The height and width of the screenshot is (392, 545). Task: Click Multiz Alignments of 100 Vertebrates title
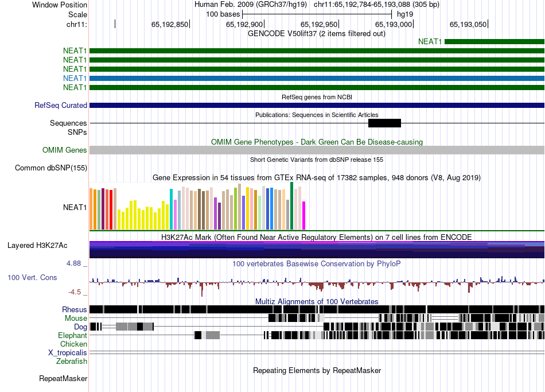click(317, 301)
